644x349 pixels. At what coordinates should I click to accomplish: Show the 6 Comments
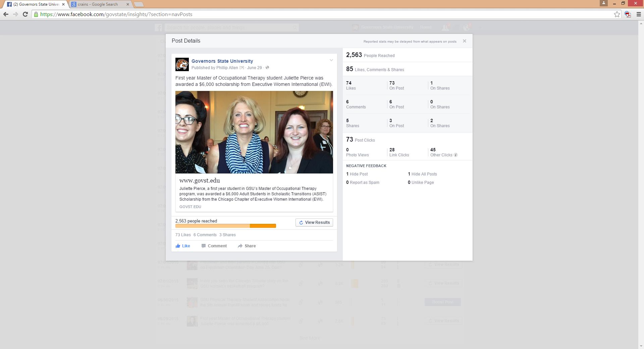coord(205,235)
